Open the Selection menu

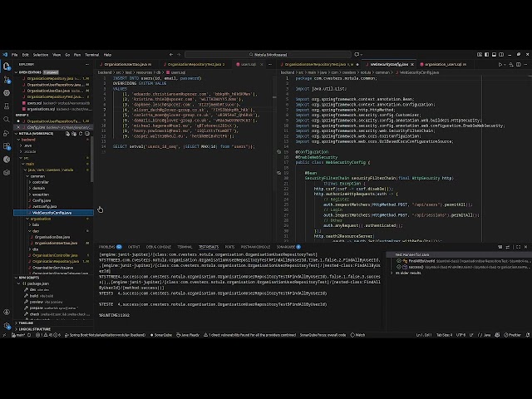(x=41, y=55)
